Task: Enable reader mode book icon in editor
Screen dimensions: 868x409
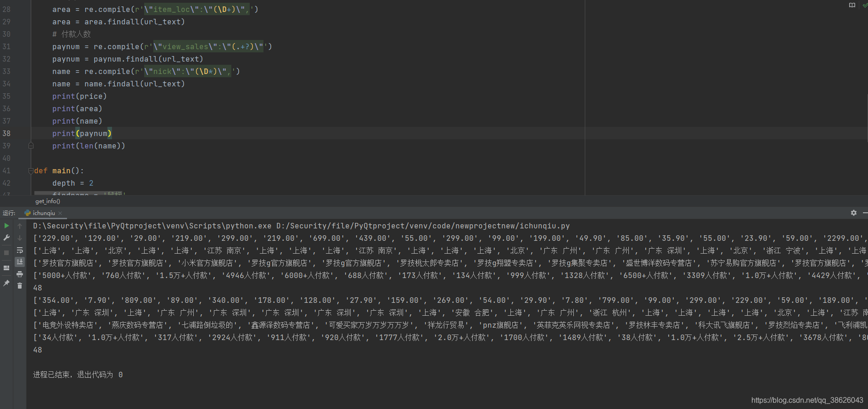Action: pyautogui.click(x=852, y=5)
